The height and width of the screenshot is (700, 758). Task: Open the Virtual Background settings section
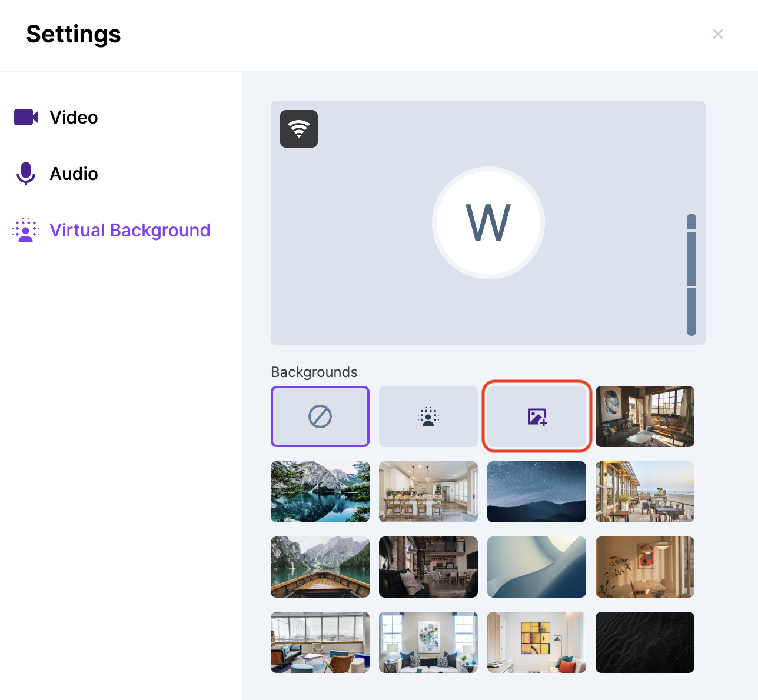[x=129, y=230]
